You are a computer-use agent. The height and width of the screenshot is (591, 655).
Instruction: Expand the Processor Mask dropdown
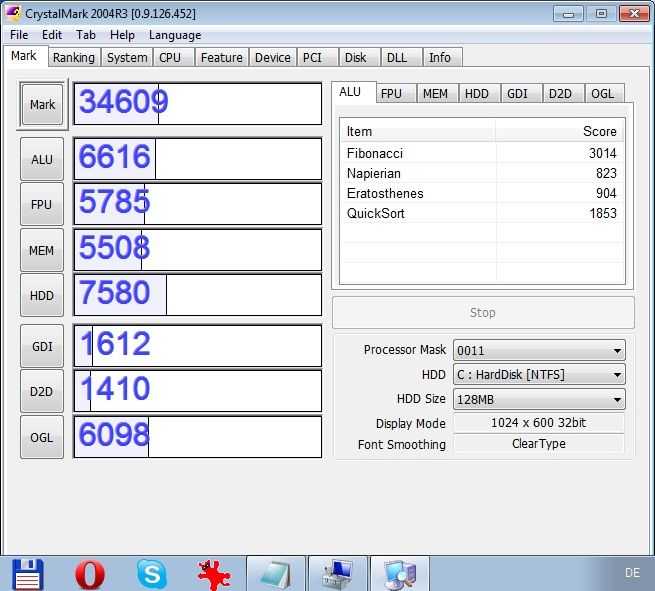coord(539,350)
